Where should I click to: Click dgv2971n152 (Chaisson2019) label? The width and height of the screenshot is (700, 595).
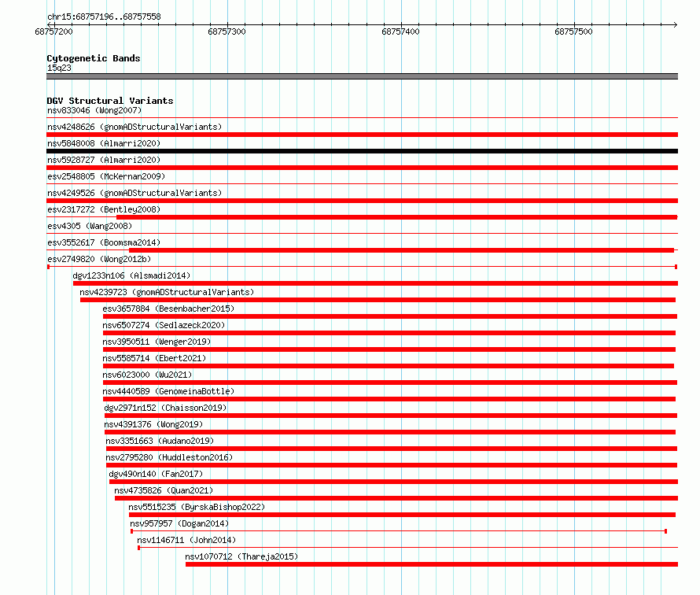point(166,408)
